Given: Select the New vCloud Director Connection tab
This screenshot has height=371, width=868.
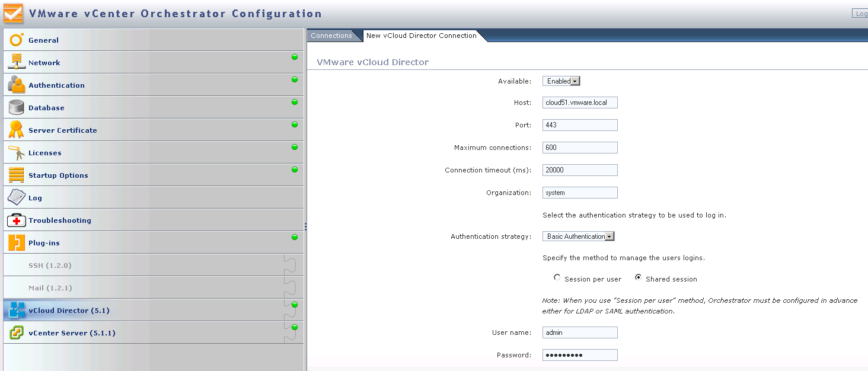Looking at the screenshot, I should tap(421, 36).
